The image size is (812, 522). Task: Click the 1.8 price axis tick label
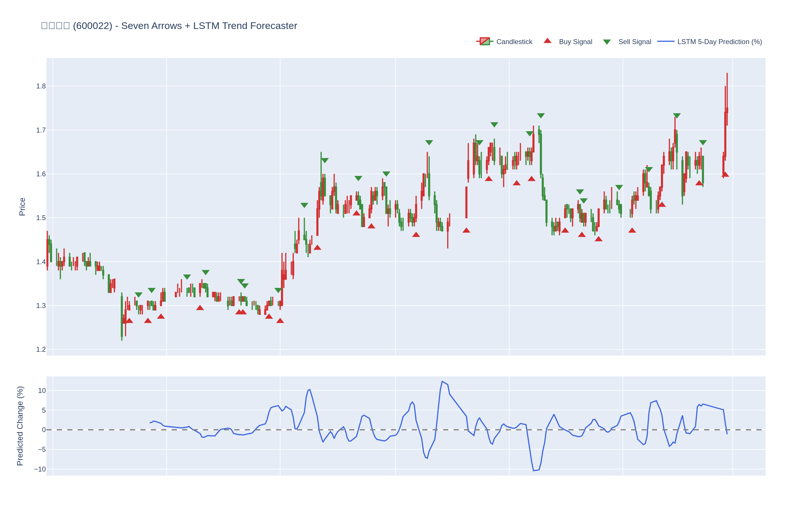41,86
